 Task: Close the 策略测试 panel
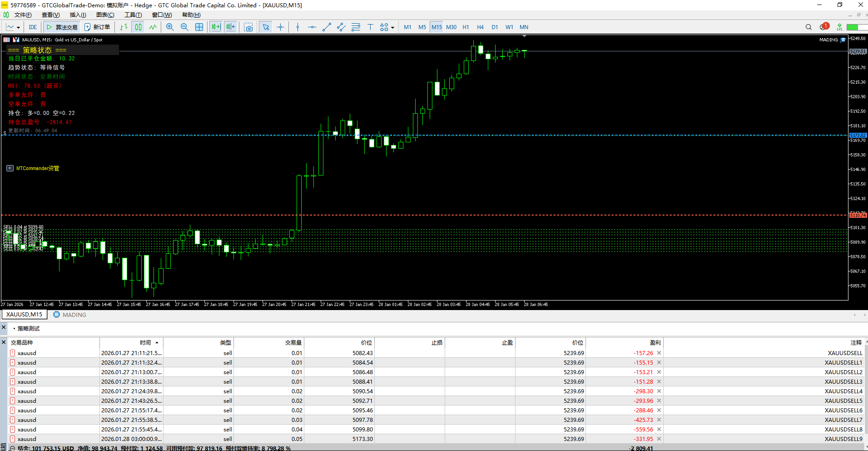tap(4, 327)
